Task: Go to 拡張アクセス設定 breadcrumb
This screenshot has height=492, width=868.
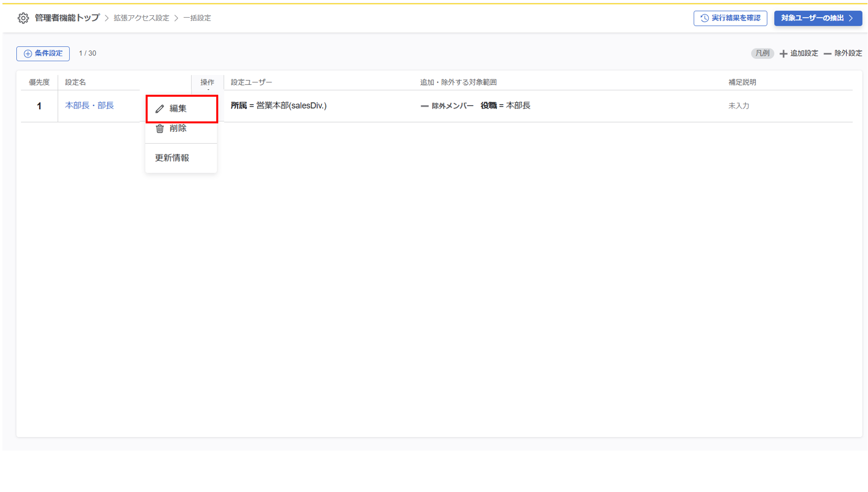Action: pyautogui.click(x=141, y=18)
